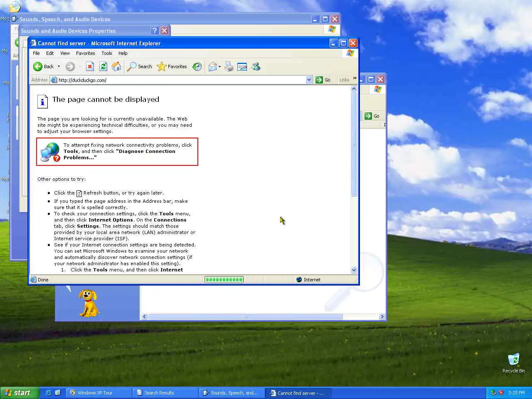Open the Favorites star toolbar button

(172, 66)
